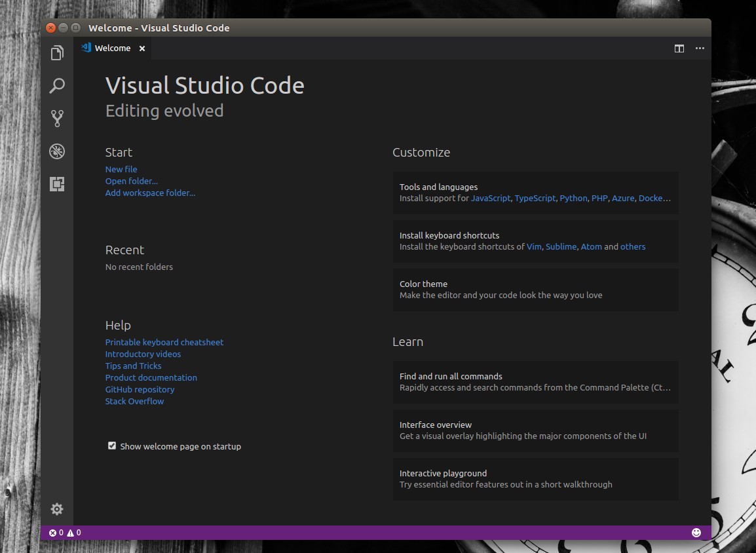Minimize the Visual Studio Code window
This screenshot has height=553, width=756.
point(63,28)
